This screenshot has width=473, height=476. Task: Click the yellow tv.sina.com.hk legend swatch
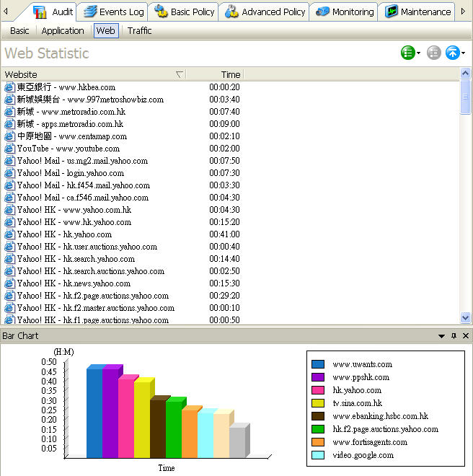pyautogui.click(x=318, y=403)
